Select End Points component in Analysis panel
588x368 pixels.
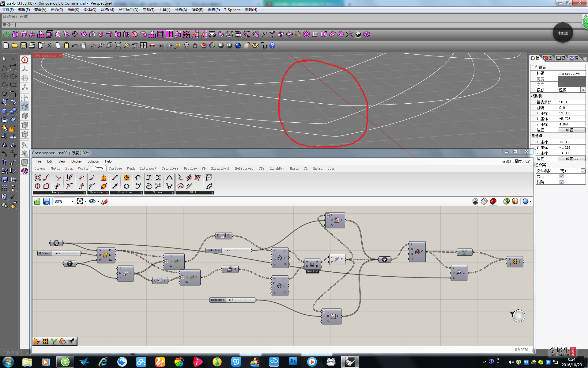click(x=47, y=178)
